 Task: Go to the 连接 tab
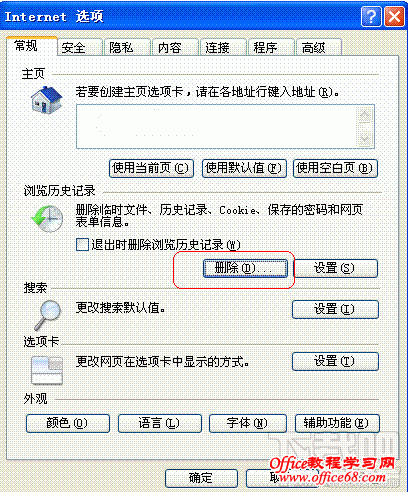click(x=223, y=47)
